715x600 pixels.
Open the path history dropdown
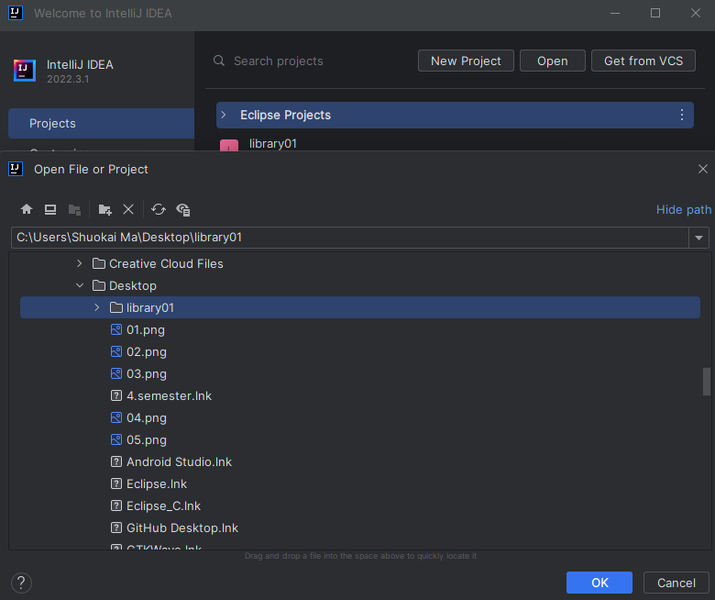pos(699,238)
